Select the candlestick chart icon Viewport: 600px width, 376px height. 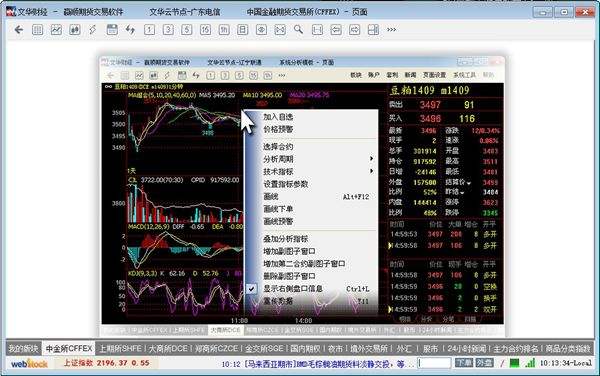click(75, 29)
